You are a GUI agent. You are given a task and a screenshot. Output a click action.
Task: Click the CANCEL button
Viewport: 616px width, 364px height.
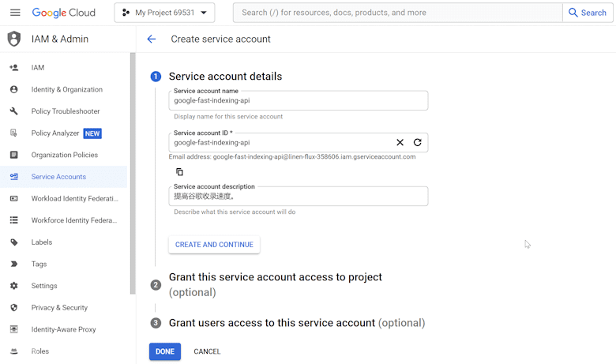pyautogui.click(x=207, y=351)
